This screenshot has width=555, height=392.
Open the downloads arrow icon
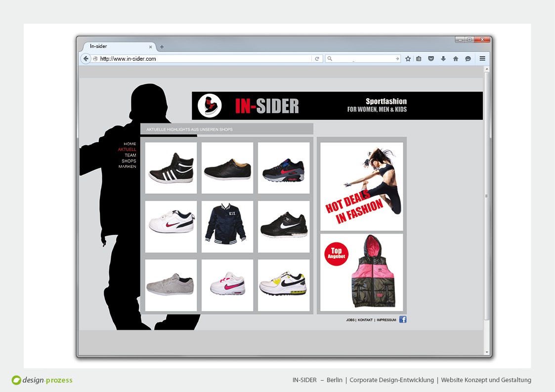coord(443,59)
